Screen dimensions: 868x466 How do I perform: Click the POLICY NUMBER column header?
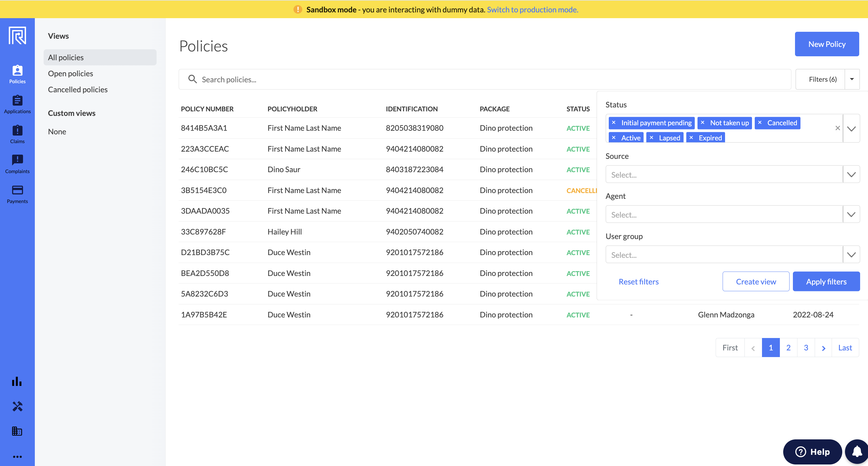tap(207, 109)
